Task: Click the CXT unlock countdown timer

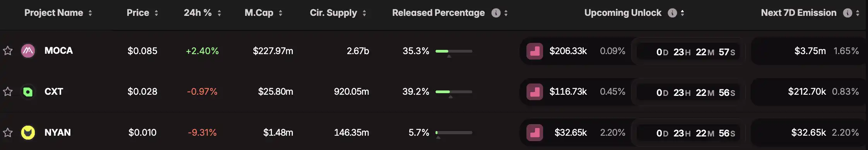Action: tap(695, 93)
